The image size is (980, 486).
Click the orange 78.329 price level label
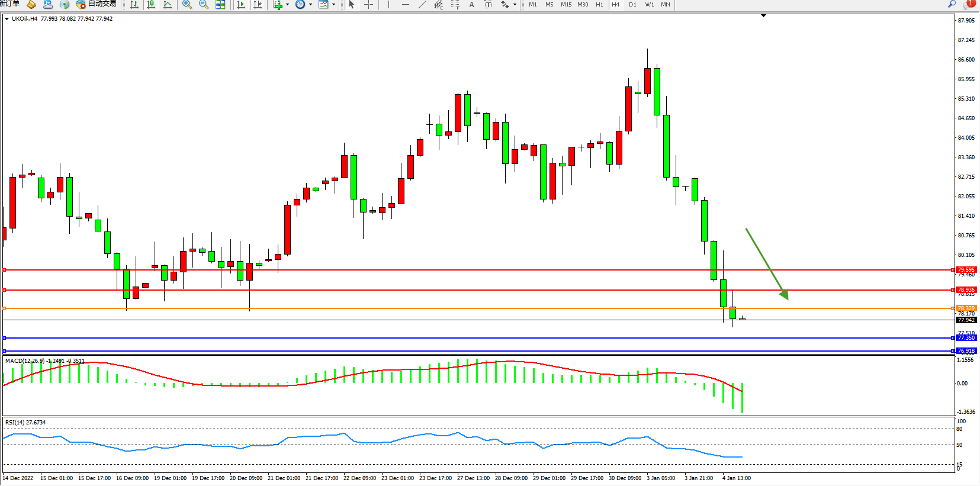966,308
